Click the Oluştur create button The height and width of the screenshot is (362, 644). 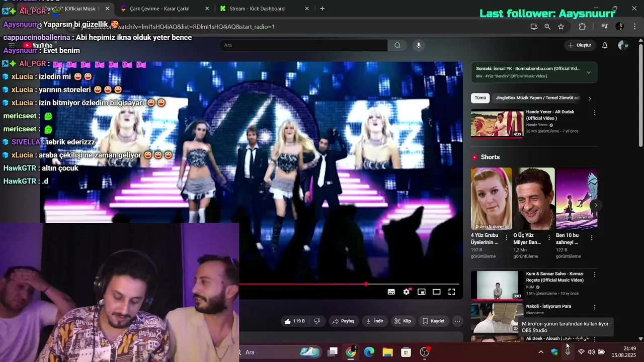tap(579, 45)
